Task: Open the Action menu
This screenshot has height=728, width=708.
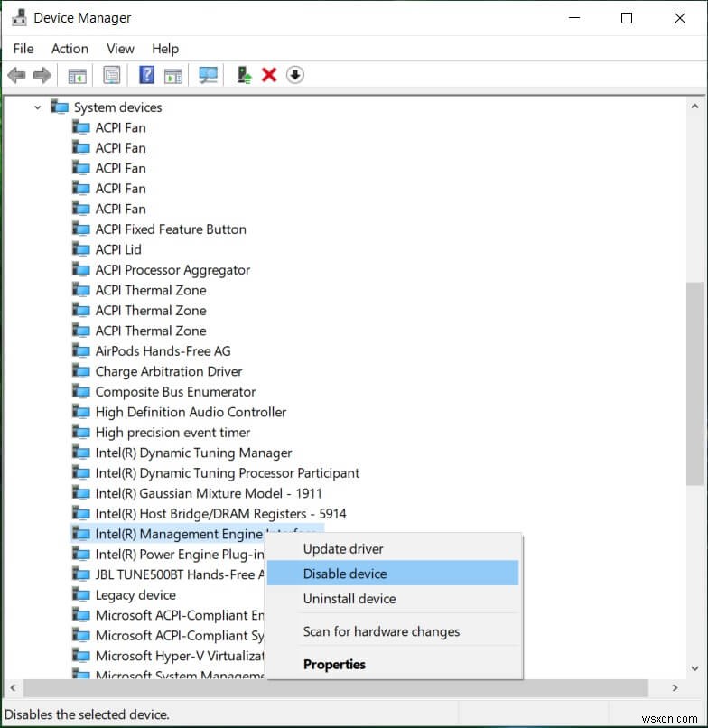Action: point(70,49)
